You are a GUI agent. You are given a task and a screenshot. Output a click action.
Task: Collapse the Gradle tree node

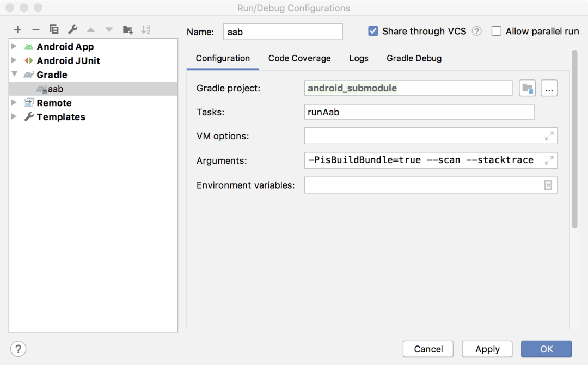point(14,75)
